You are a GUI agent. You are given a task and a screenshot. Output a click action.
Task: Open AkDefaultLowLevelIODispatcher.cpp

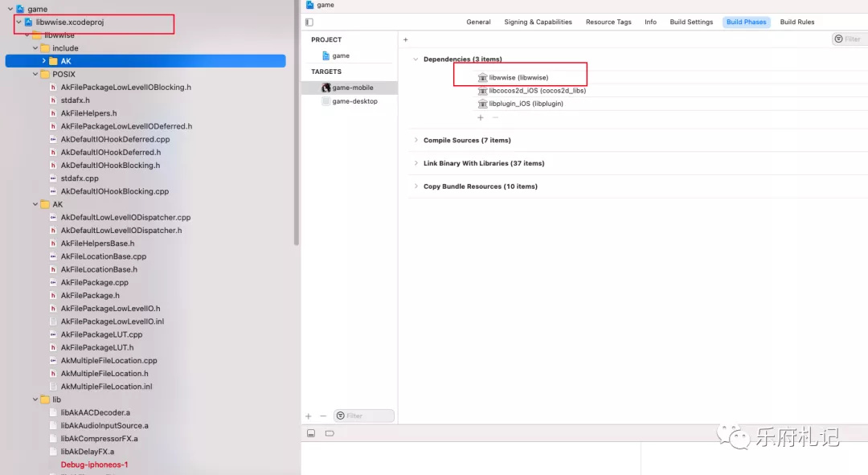click(x=125, y=218)
